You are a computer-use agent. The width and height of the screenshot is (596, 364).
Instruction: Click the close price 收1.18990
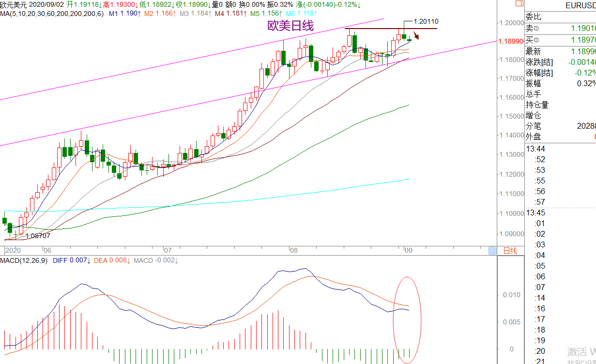click(194, 4)
